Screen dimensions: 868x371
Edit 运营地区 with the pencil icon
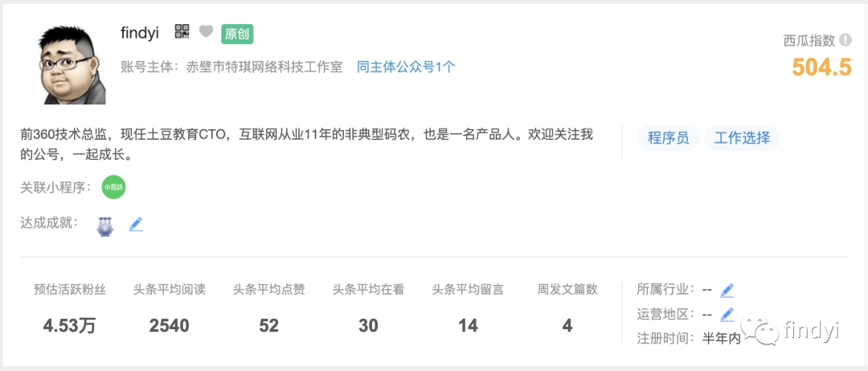(x=727, y=314)
